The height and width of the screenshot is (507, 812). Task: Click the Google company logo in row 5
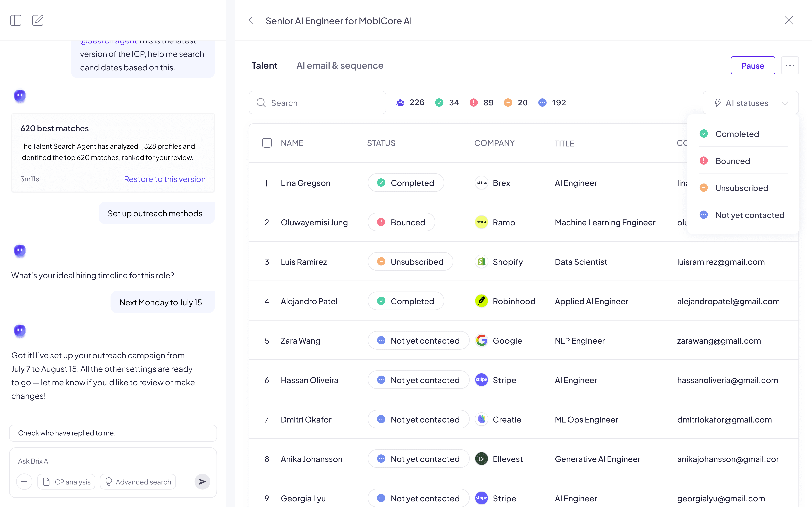coord(482,340)
